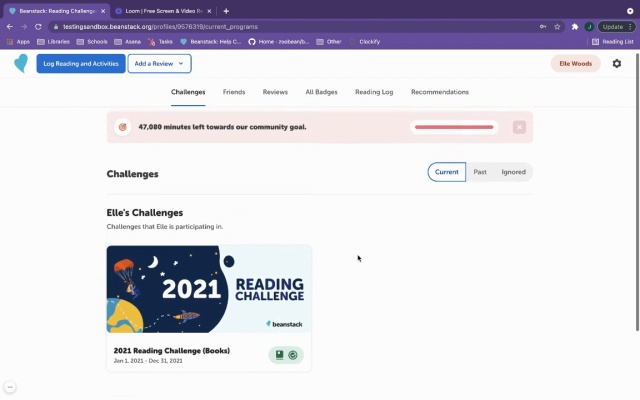
Task: Click '47,080 minutes left' community goal text
Action: pyautogui.click(x=222, y=127)
